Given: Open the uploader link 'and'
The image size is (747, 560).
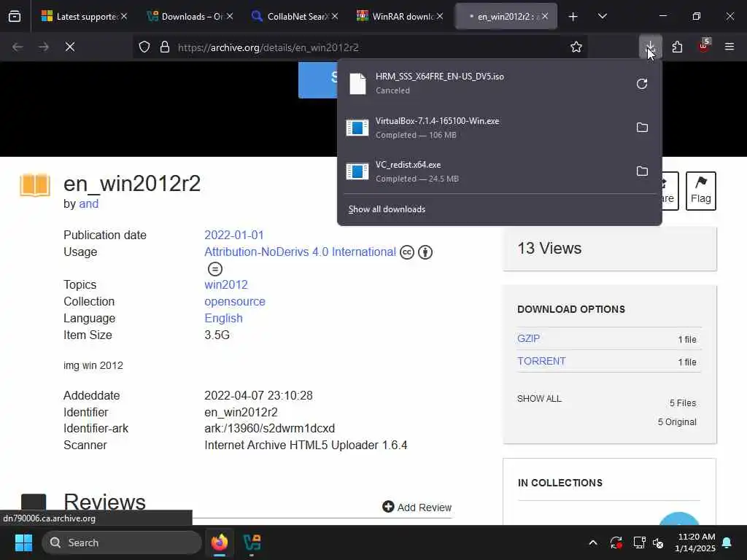Looking at the screenshot, I should tap(88, 204).
